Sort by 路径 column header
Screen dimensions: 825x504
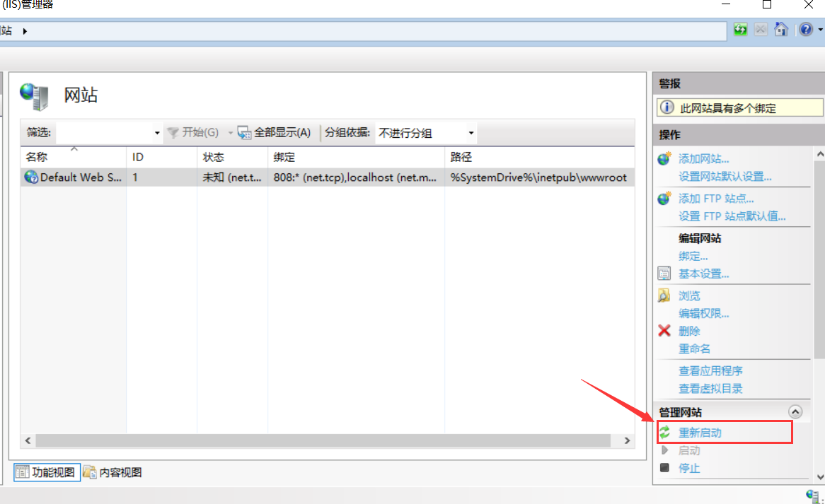539,157
